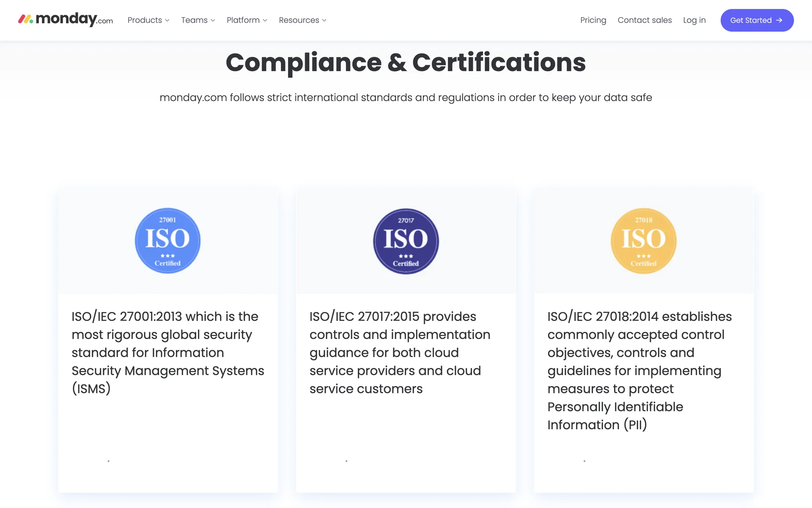Click the ISO/IEC 27018:2014 description text
The height and width of the screenshot is (508, 812).
639,370
